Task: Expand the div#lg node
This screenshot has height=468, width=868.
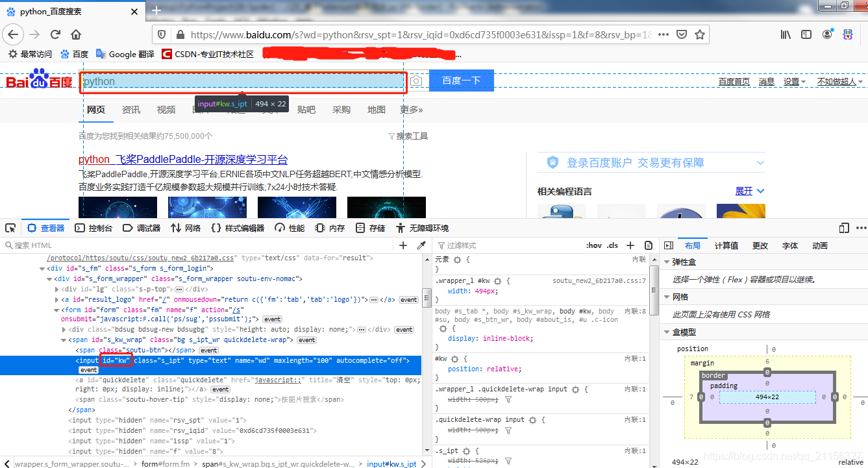Action: pos(56,289)
